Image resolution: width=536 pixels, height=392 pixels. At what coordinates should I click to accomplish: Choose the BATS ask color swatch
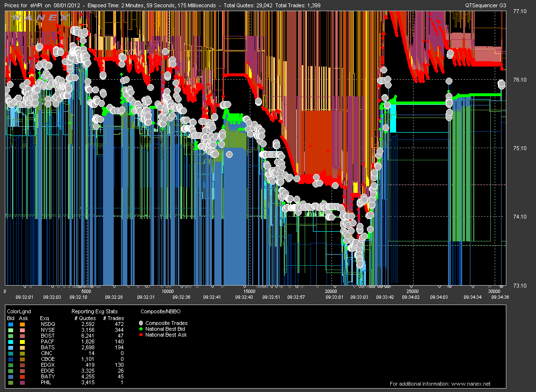(22, 348)
